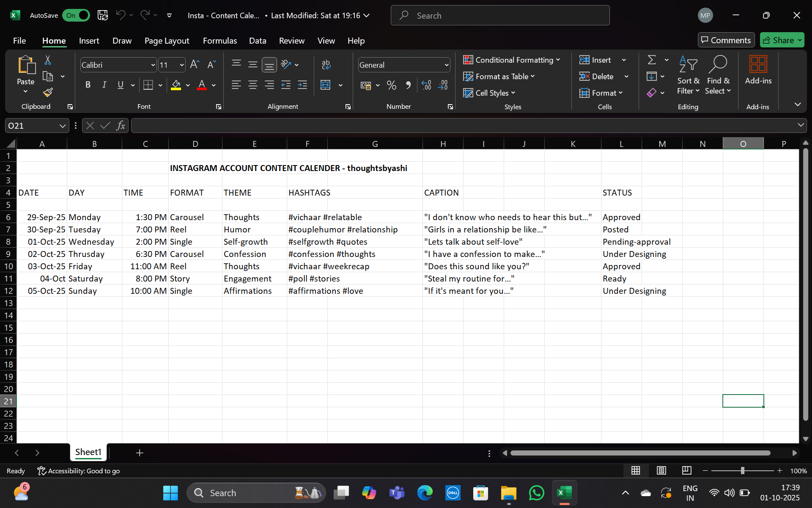Screen dimensions: 812x508
Task: Toggle Bold formatting
Action: [88, 85]
